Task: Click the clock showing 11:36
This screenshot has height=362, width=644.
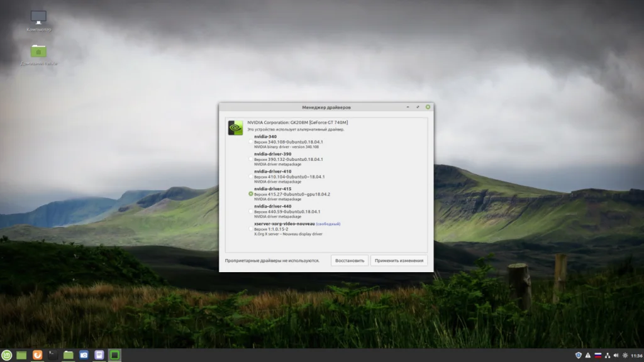Action: click(636, 356)
